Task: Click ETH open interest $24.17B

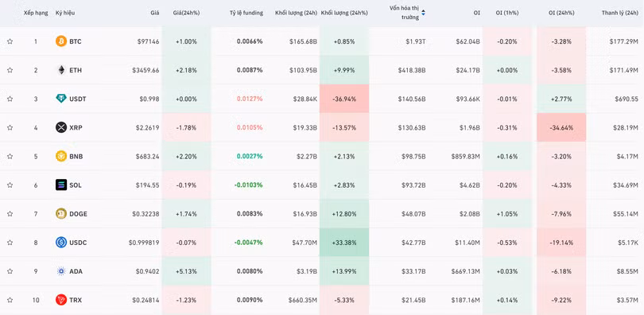Action: [x=467, y=70]
